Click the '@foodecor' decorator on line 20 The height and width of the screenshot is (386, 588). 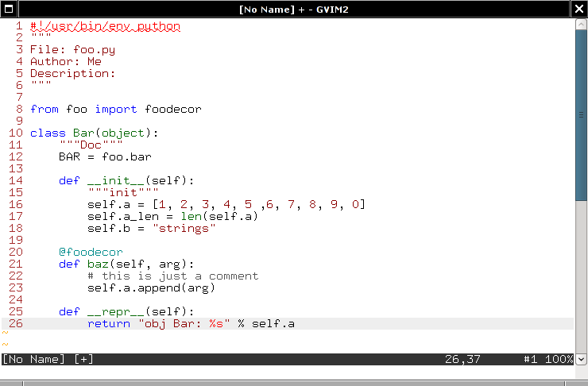tap(91, 253)
